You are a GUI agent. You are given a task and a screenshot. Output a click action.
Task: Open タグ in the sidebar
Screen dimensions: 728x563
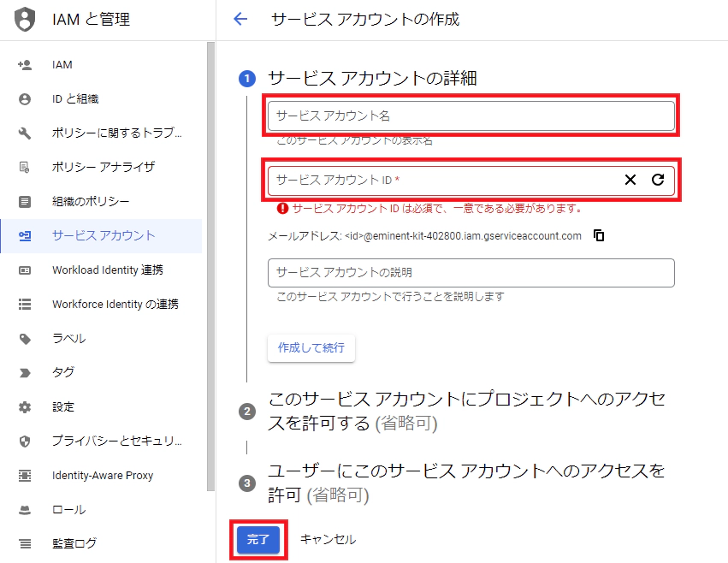tap(101, 372)
